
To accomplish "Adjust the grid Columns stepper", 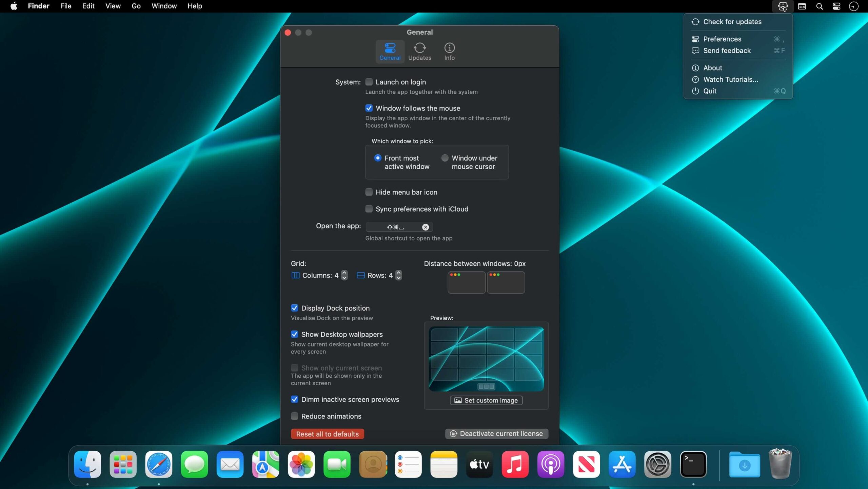I will coord(344,275).
